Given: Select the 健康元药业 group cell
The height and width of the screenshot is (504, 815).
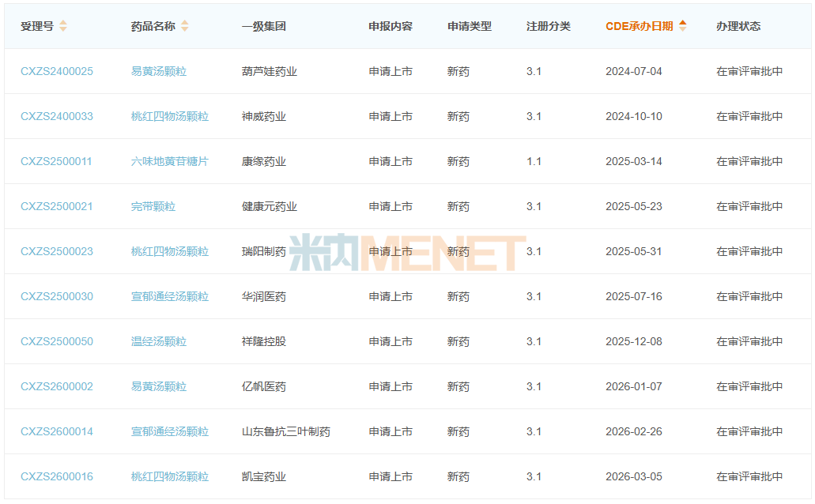Looking at the screenshot, I should tap(270, 206).
